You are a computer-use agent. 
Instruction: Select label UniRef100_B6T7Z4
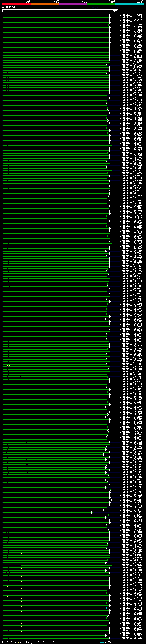[x=131, y=80]
